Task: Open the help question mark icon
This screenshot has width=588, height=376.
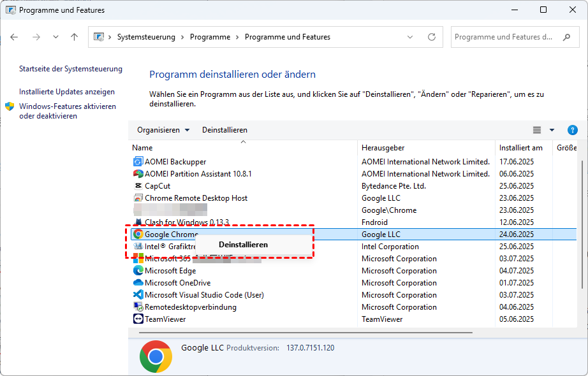Action: (x=572, y=130)
